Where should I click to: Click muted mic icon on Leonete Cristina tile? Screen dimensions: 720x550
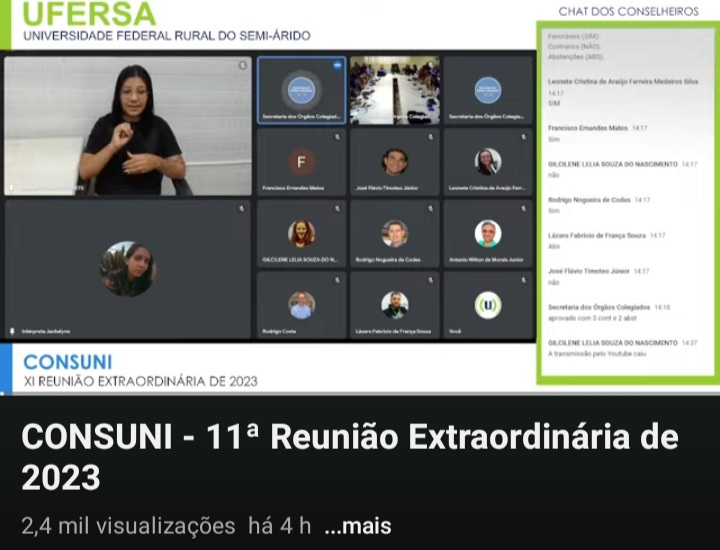(524, 137)
